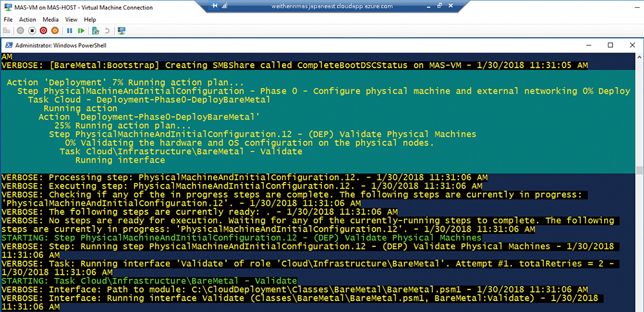Screen dimensions: 644x312
Task: Click the PowerShell window title icon
Action: (x=8, y=45)
